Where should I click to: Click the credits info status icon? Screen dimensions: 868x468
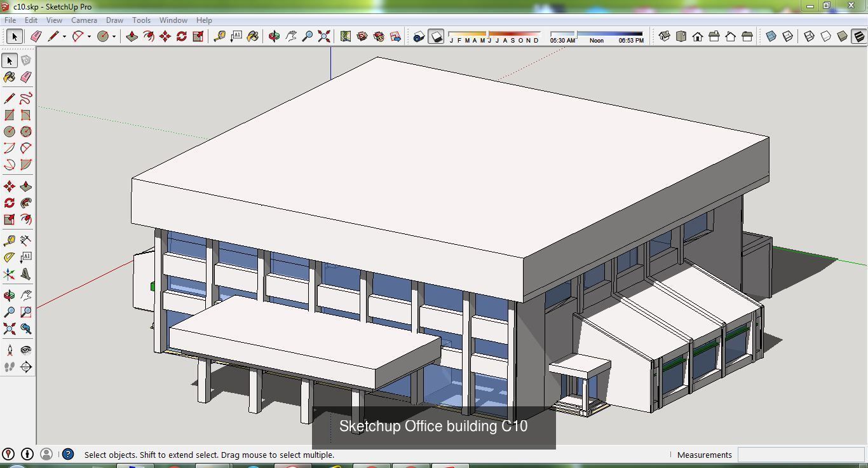pos(27,454)
